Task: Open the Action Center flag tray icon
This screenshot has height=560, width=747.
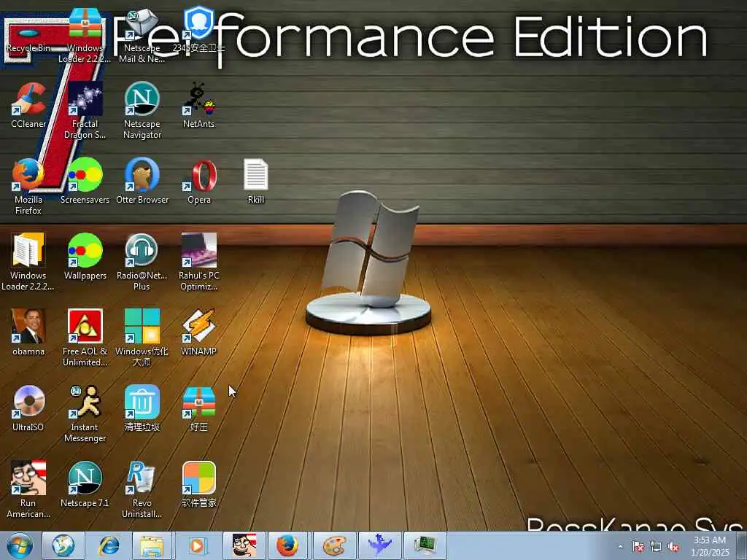Action: click(638, 547)
